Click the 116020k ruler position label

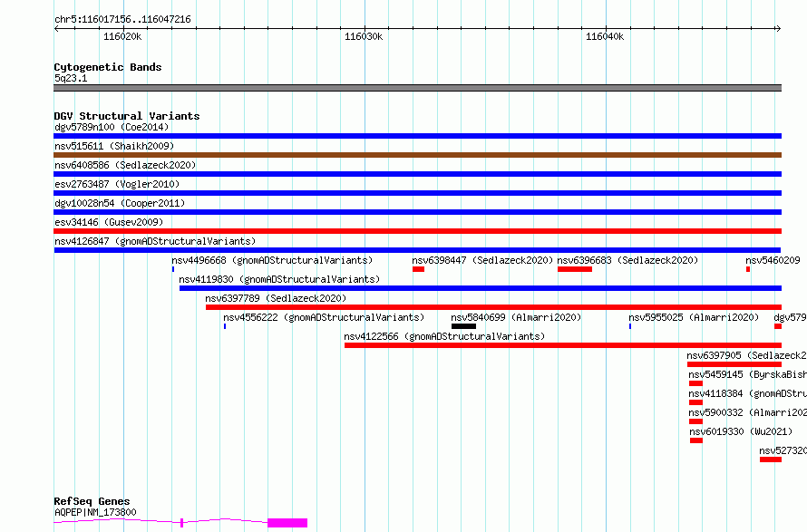[x=122, y=36]
